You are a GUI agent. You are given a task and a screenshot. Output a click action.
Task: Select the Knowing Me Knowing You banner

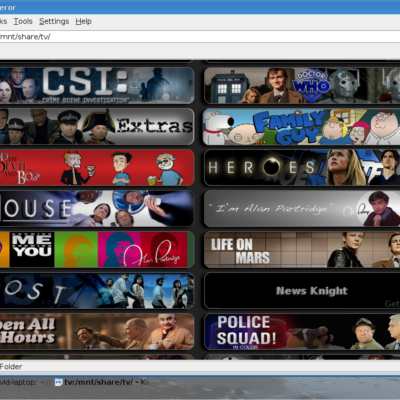[x=97, y=250]
